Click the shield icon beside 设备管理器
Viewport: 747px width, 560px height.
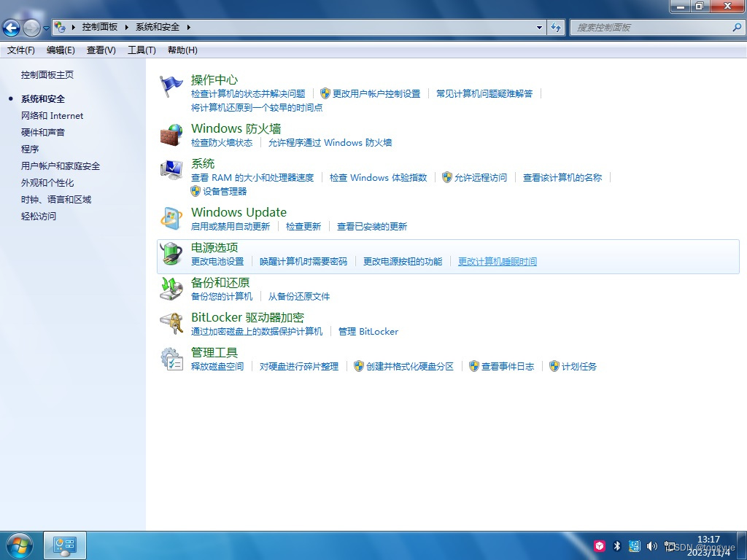point(196,191)
